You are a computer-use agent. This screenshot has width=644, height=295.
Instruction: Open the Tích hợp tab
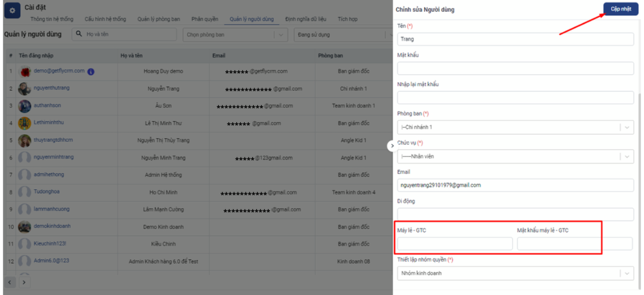347,19
